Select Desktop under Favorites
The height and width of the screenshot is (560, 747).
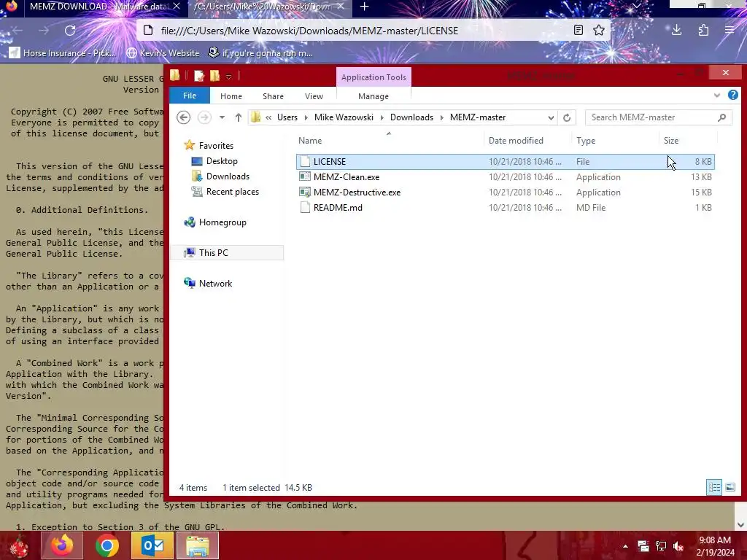coord(222,161)
